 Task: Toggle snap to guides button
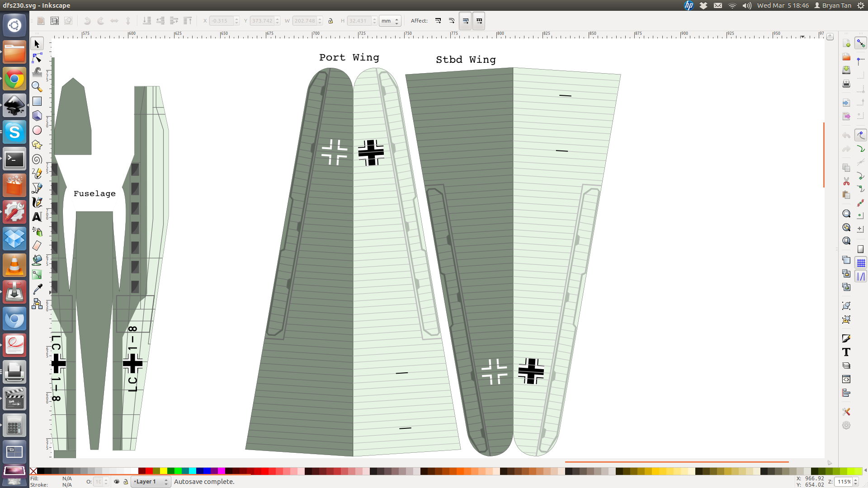(x=861, y=277)
